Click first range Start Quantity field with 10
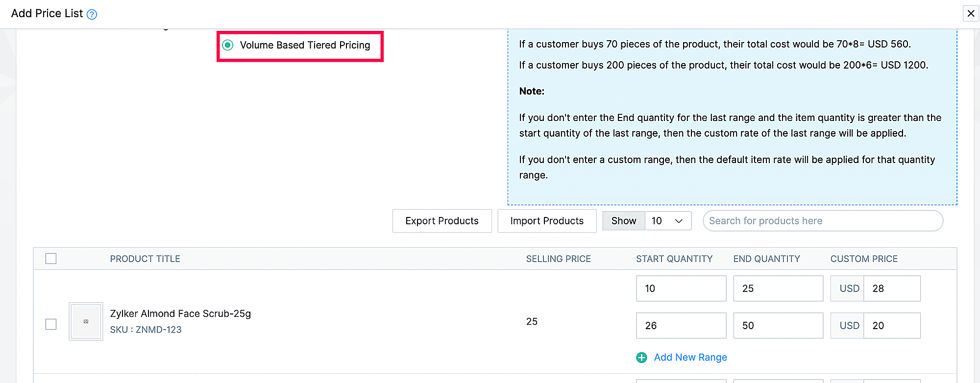Screen dimensions: 980x383 point(681,288)
